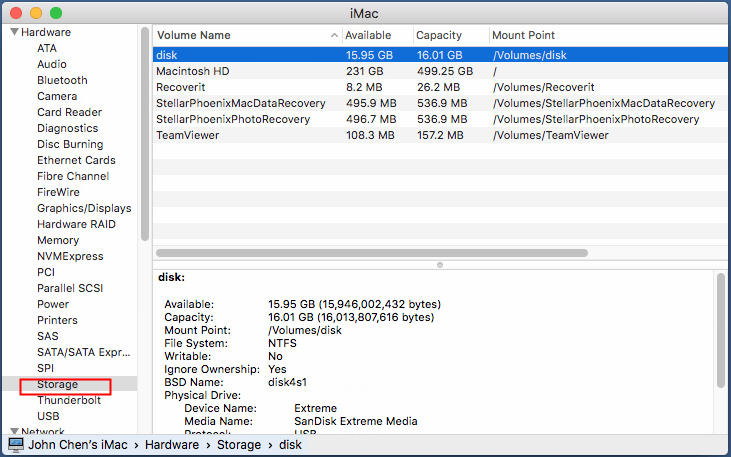Image resolution: width=731 pixels, height=457 pixels.
Task: Select the Macintosh HD volume row
Action: coord(441,71)
